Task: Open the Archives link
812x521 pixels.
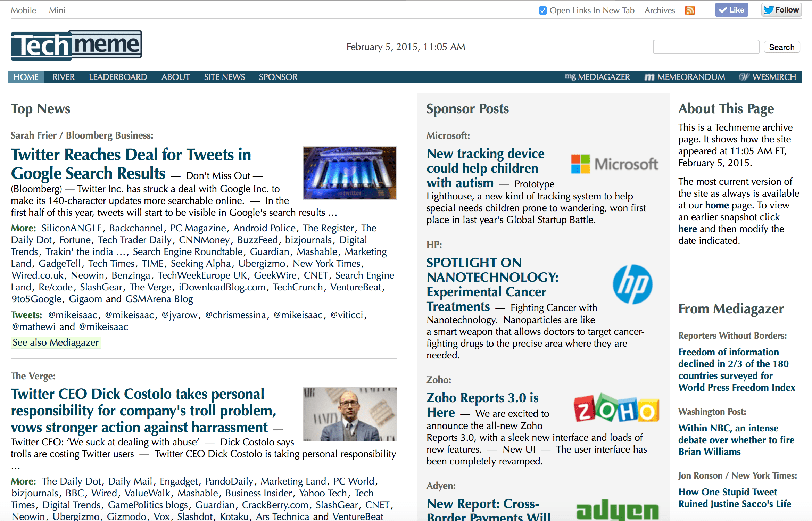Action: pyautogui.click(x=660, y=10)
